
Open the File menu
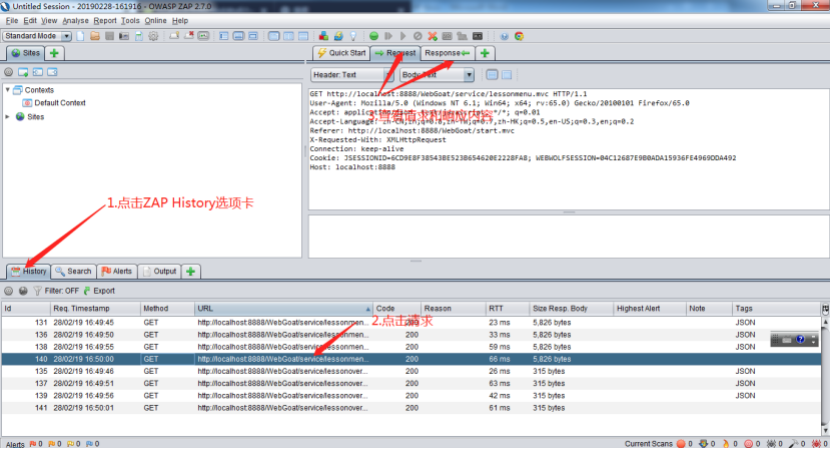[x=12, y=21]
